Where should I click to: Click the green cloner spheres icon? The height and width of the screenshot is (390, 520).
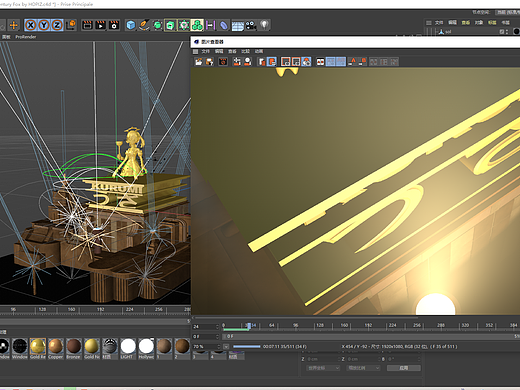[197, 25]
